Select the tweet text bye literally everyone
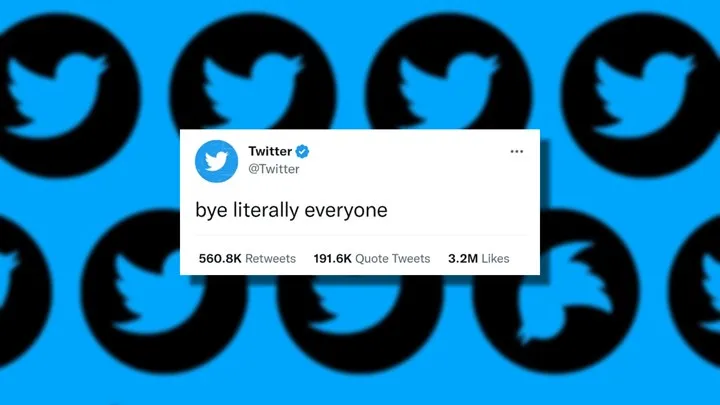Viewport: 720px width, 405px height. [292, 210]
